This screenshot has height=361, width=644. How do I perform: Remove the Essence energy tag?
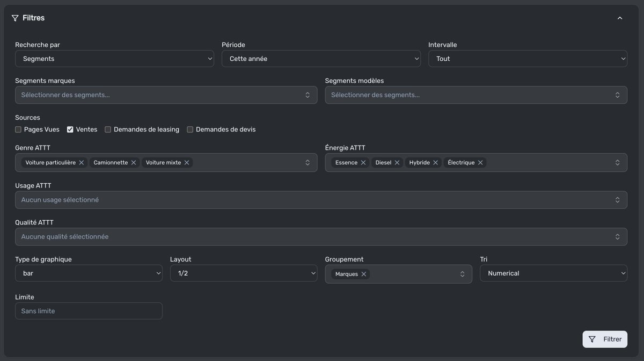tap(363, 162)
